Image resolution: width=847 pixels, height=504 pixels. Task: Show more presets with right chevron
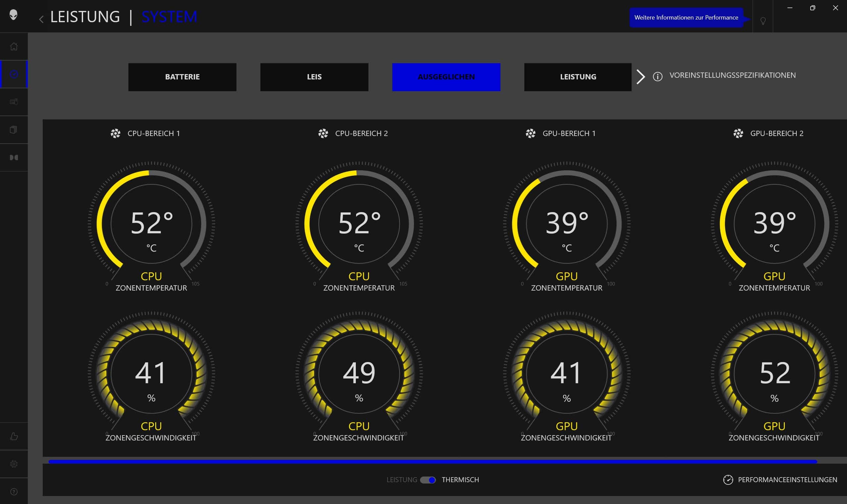(640, 77)
